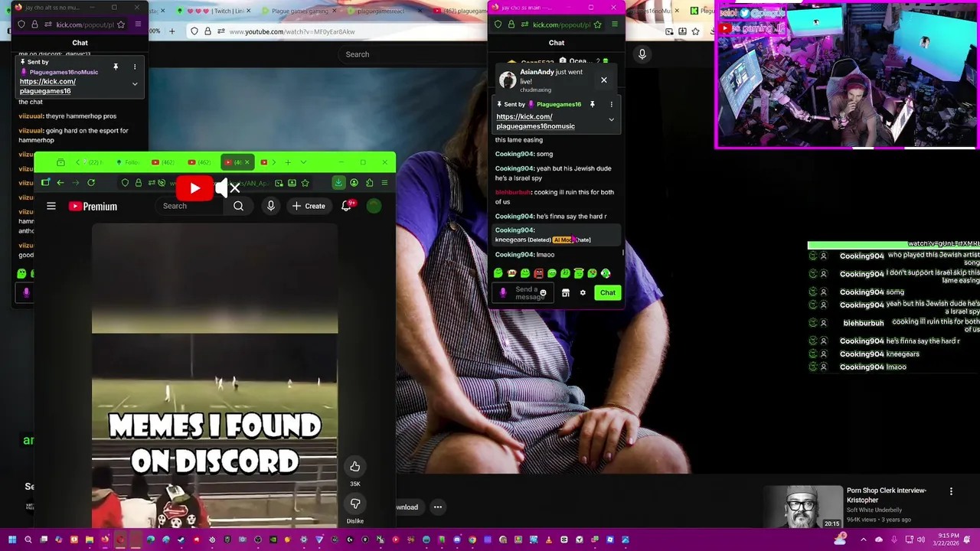980x551 pixels.
Task: Open new tab in green browser window
Action: tap(288, 162)
